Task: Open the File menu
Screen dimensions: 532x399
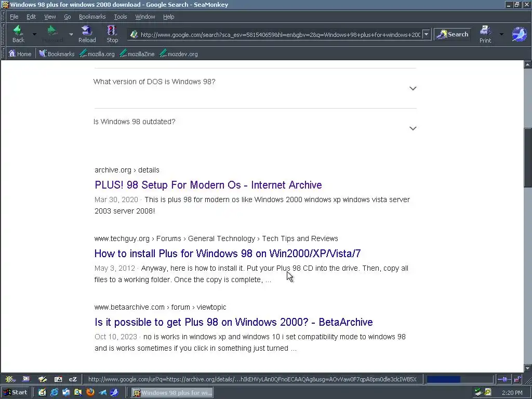Action: click(x=14, y=17)
